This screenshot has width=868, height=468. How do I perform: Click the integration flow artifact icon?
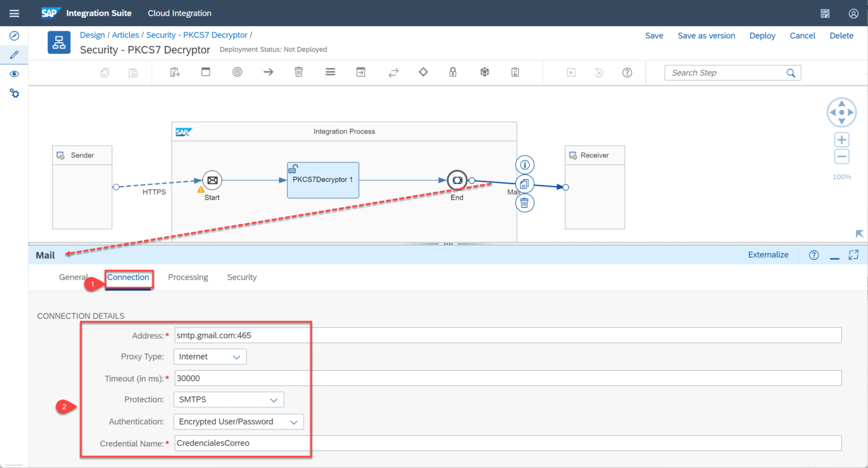click(x=59, y=42)
